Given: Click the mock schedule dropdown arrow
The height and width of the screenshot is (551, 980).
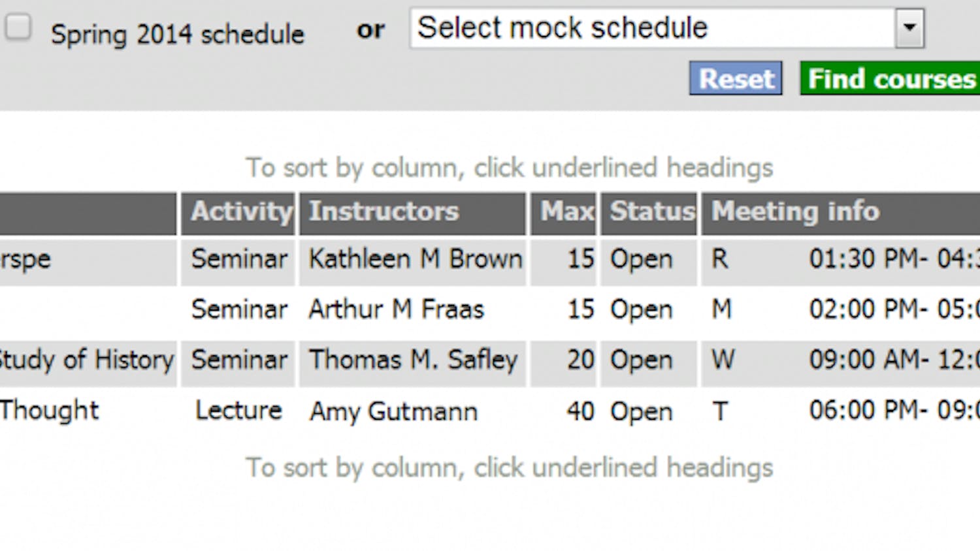Looking at the screenshot, I should click(909, 29).
